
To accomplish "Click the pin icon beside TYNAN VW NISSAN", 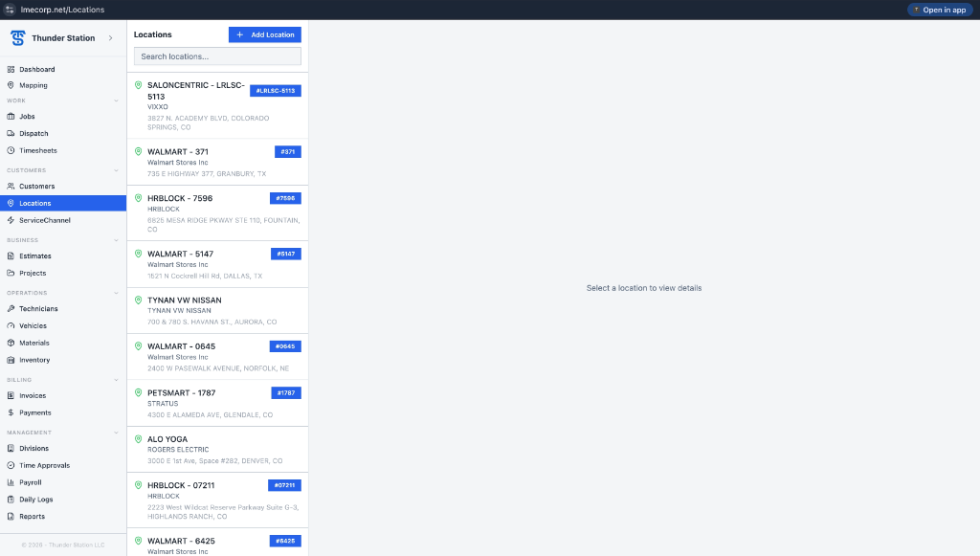I will pyautogui.click(x=138, y=300).
